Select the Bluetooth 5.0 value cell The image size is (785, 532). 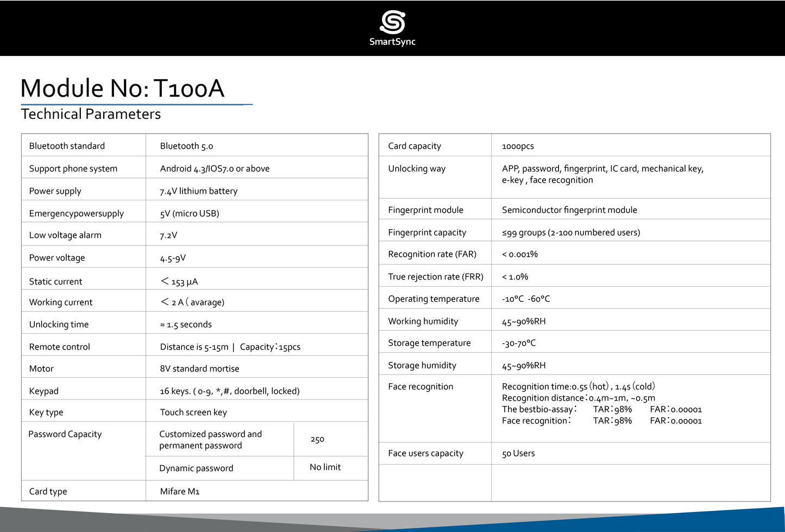186,145
